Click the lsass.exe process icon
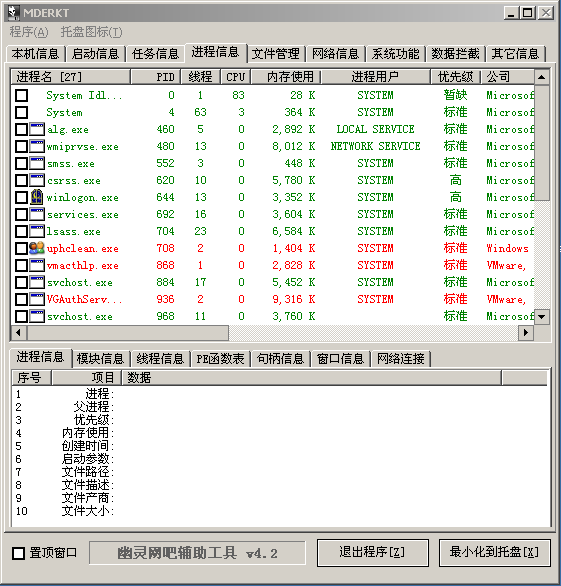561x586 pixels. coord(37,231)
